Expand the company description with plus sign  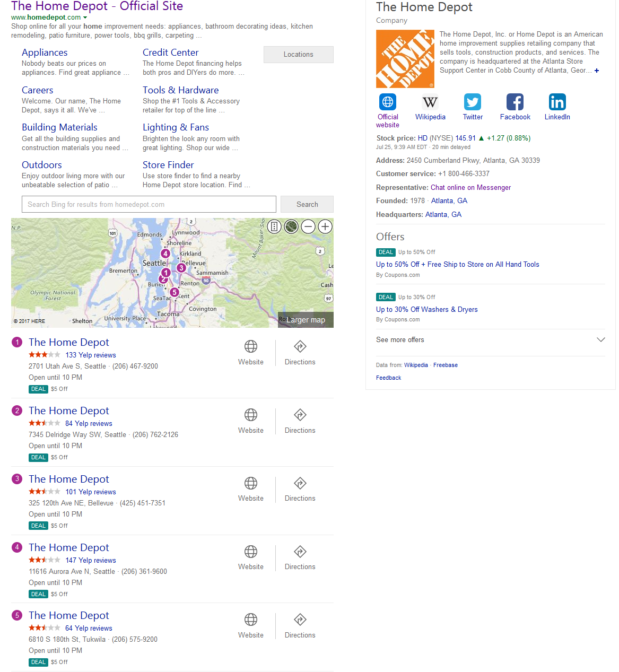click(597, 71)
